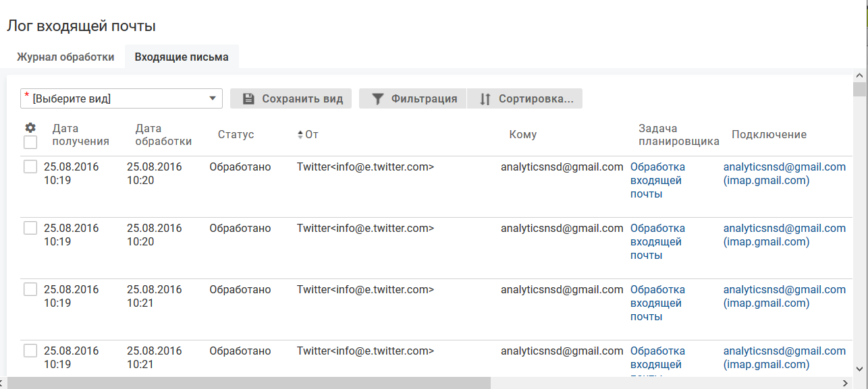
Task: Click the funnel icon on Фильтрация button
Action: [378, 99]
